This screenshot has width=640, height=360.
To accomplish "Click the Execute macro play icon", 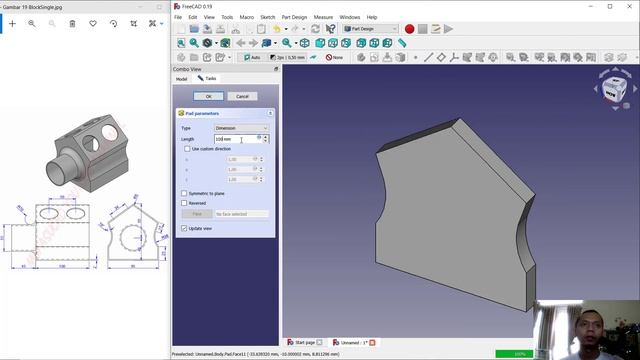I will 449,29.
